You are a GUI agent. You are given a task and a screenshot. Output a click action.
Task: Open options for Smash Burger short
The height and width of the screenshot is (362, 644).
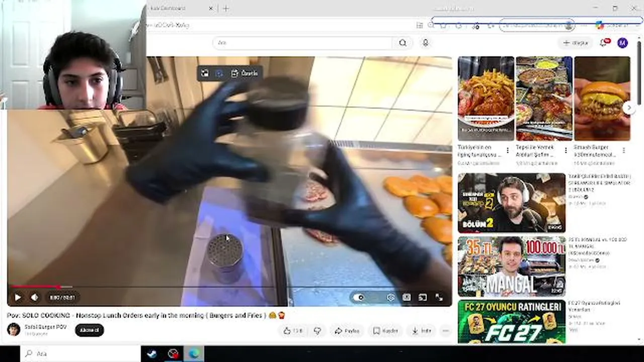point(624,150)
